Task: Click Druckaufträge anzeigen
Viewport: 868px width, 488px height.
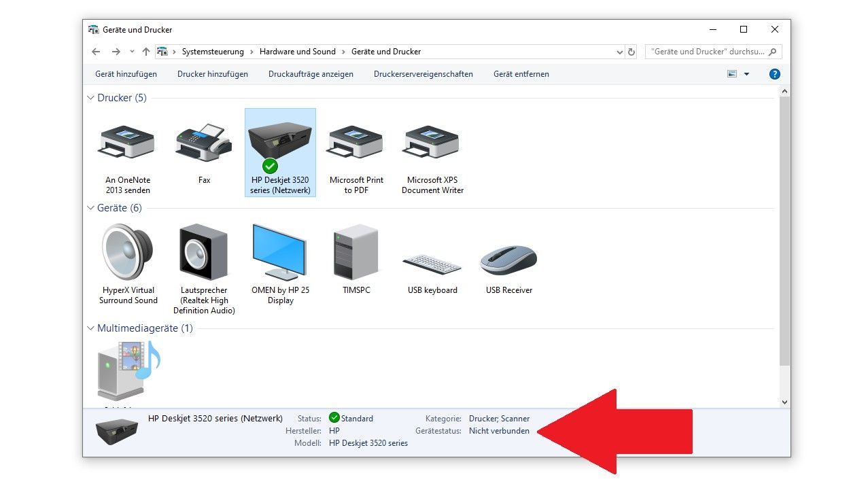Action: (x=311, y=74)
